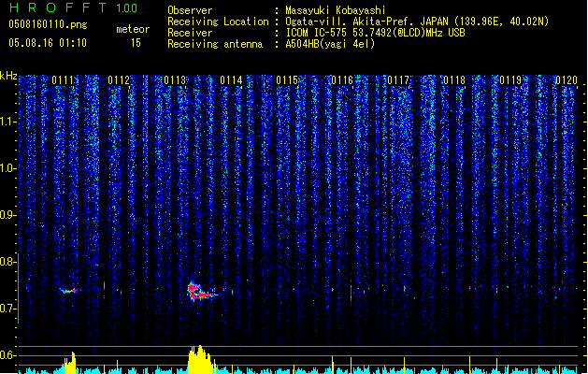Screen dimensions: 588x374
Task: Click the meteor echo at 0111
Action: [68, 291]
